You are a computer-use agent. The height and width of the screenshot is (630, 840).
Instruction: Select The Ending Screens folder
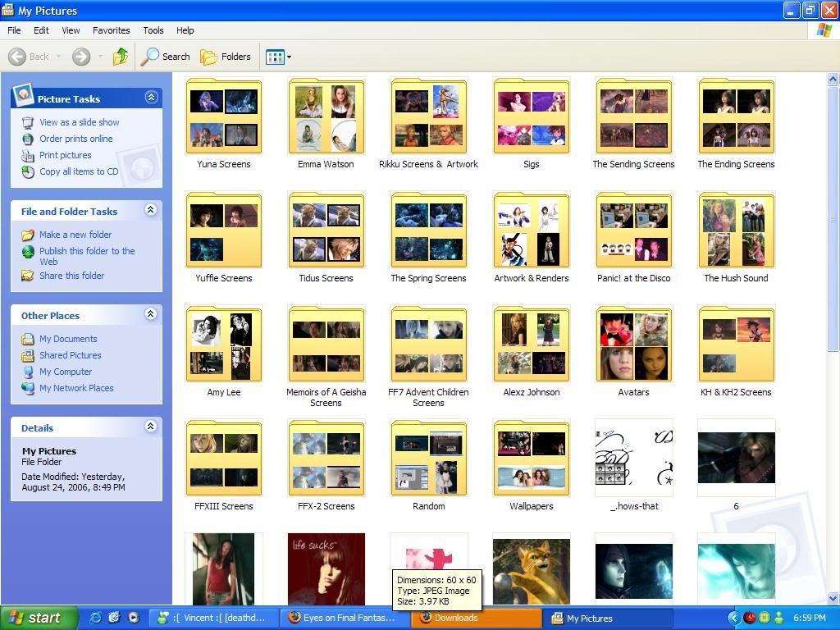736,116
